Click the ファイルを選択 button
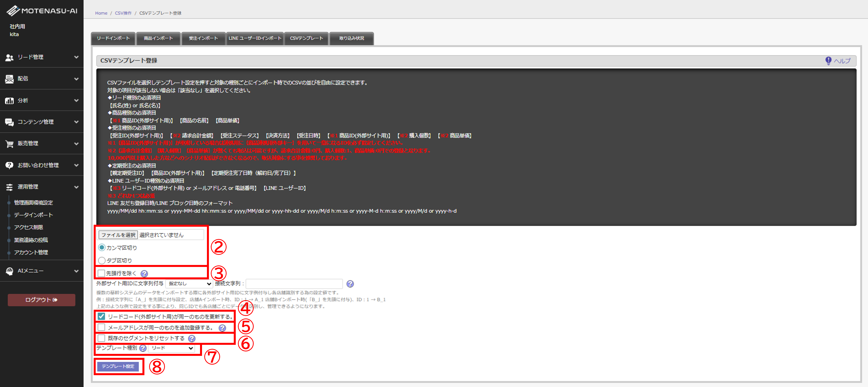This screenshot has height=387, width=868. pos(118,235)
